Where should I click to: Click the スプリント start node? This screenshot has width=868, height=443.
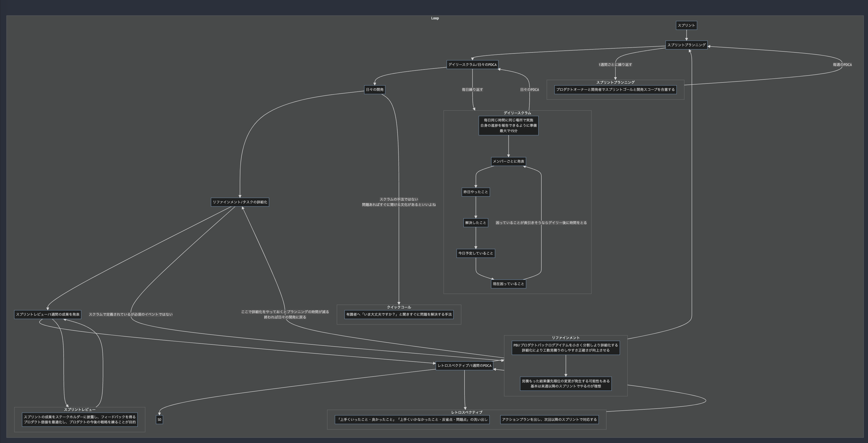(686, 25)
